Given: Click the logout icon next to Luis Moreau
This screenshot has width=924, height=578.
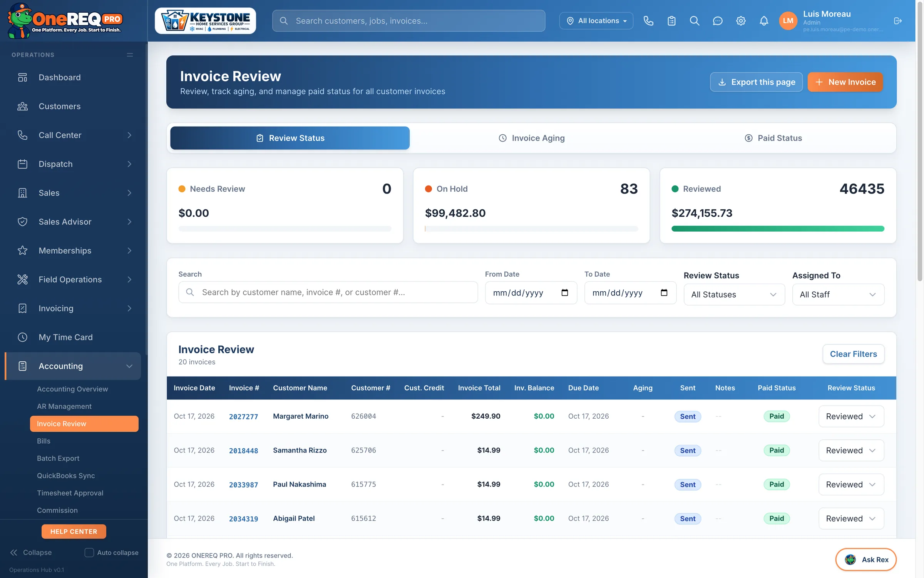Looking at the screenshot, I should 898,21.
